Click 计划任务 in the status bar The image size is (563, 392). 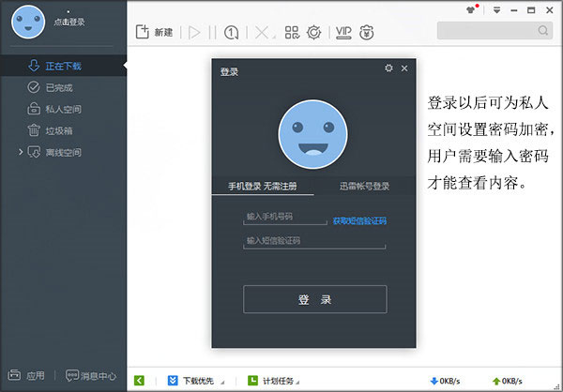tap(274, 381)
